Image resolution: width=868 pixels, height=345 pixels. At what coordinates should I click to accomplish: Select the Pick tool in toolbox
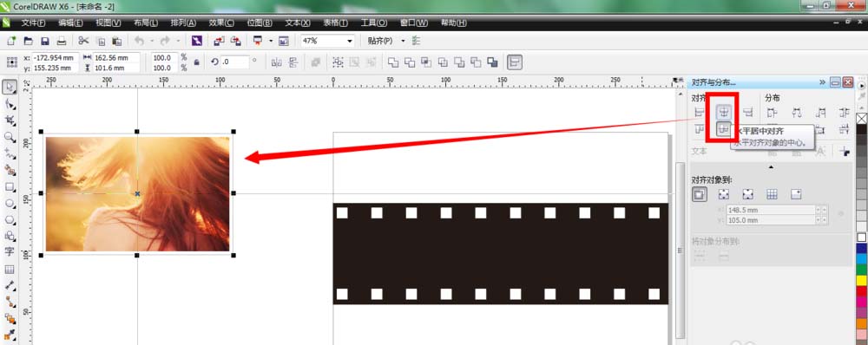click(10, 88)
